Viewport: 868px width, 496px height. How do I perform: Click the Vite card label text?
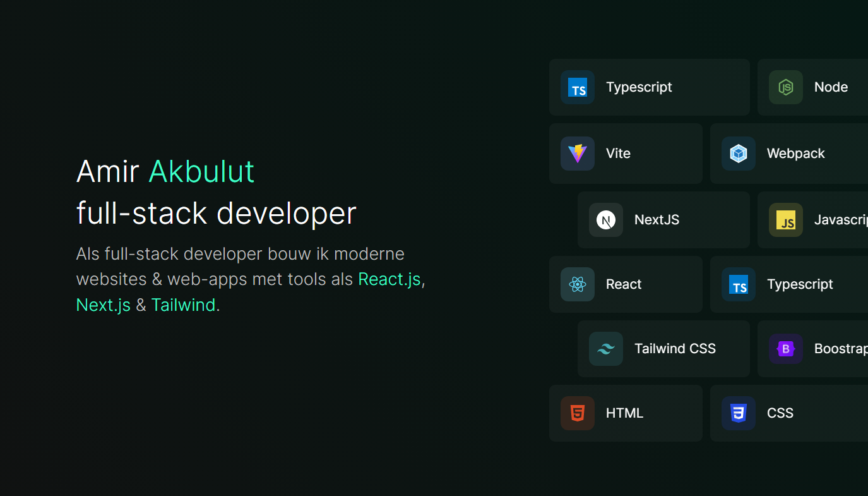click(x=618, y=154)
